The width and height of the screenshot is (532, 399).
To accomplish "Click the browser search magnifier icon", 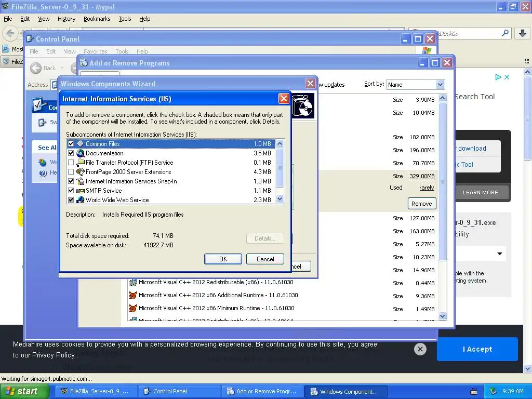I will click(x=505, y=33).
